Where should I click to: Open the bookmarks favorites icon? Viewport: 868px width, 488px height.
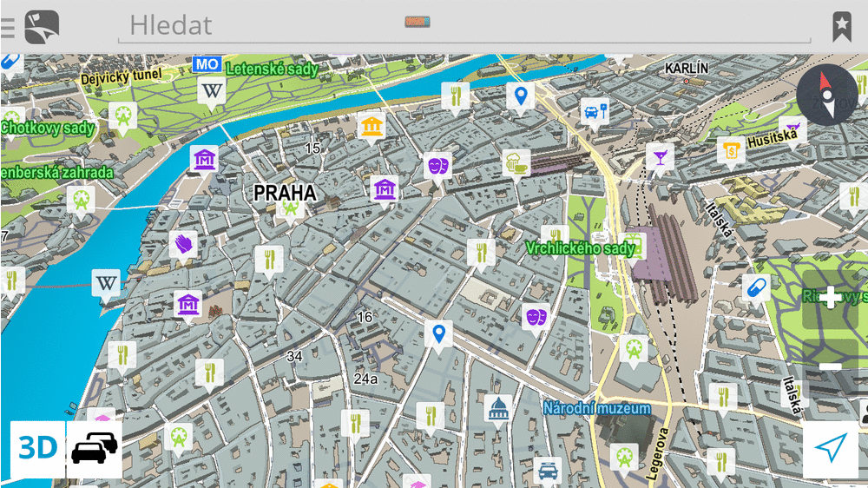(841, 27)
